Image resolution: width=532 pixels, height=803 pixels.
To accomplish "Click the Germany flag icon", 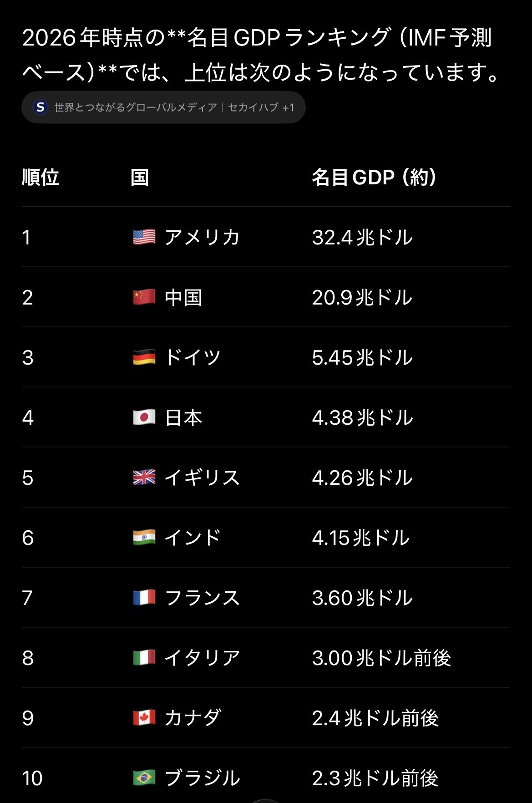I will 144,357.
